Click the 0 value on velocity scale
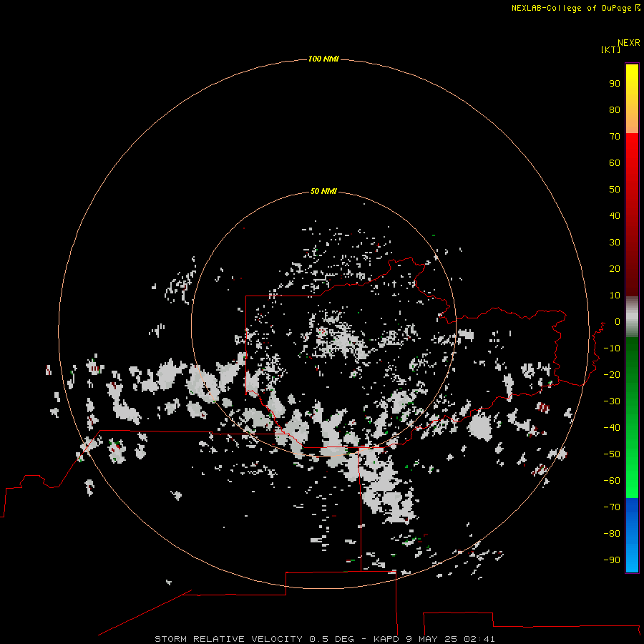The width and height of the screenshot is (644, 644). [618, 322]
